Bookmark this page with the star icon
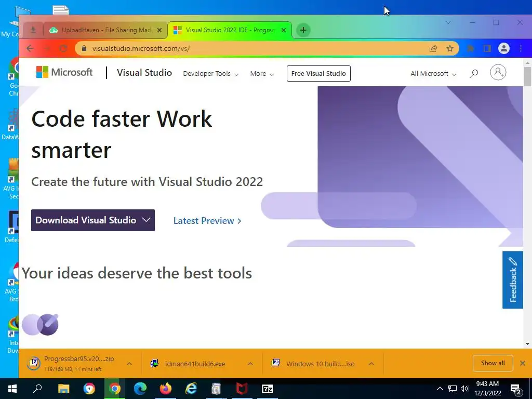This screenshot has width=532, height=399. (450, 48)
